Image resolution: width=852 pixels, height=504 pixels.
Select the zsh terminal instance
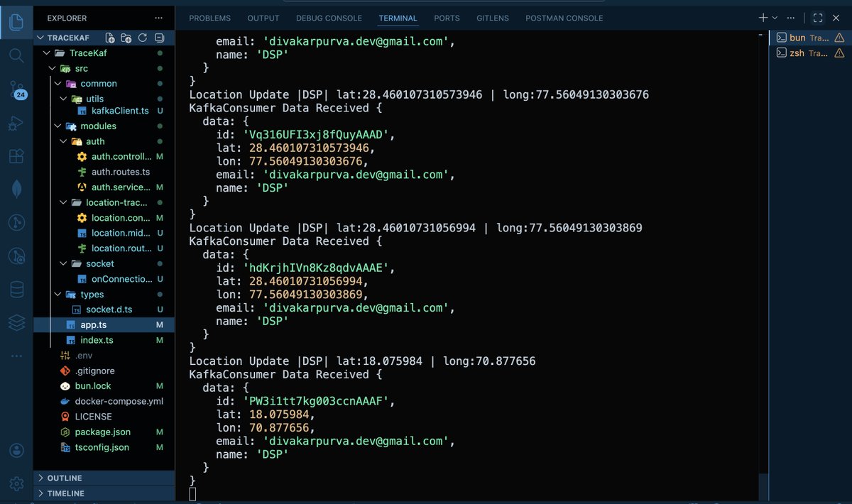(809, 53)
